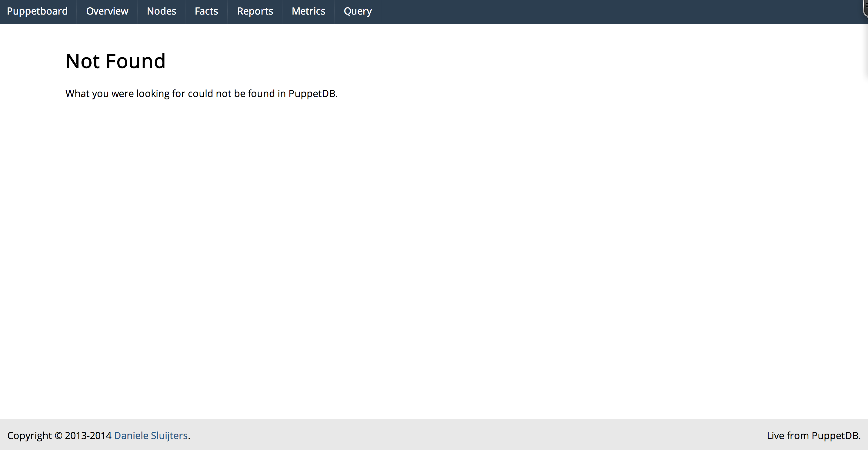The width and height of the screenshot is (868, 450).
Task: Open the Overview page
Action: [x=107, y=11]
